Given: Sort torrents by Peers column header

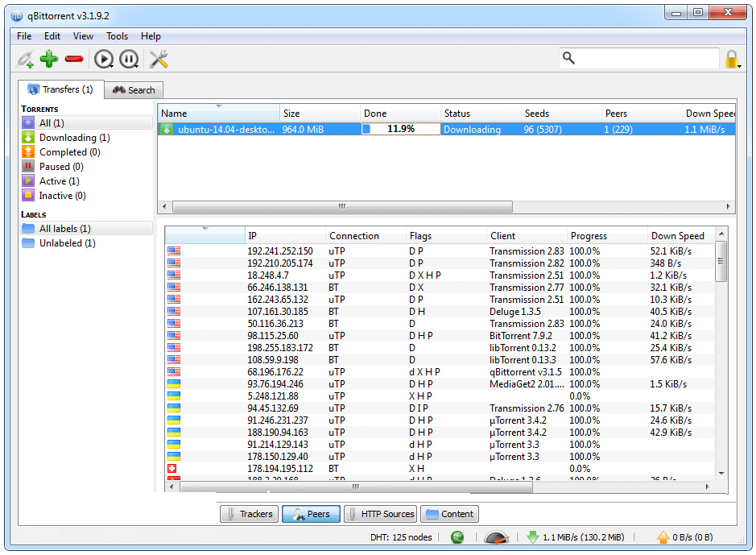Looking at the screenshot, I should point(642,114).
